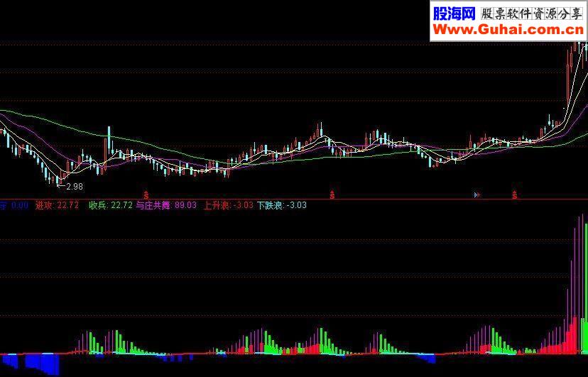Select the 上升浪: -3.03 indicator label
This screenshot has width=588, height=377.
point(228,205)
